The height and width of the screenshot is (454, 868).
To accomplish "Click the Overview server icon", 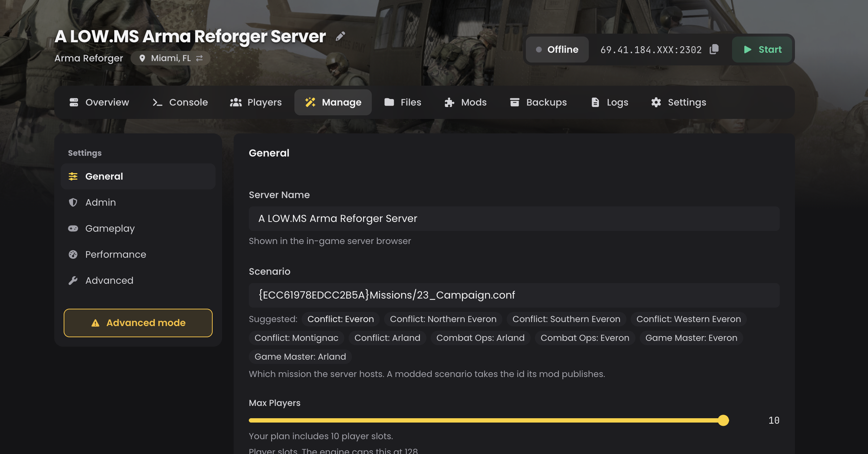I will coord(74,102).
